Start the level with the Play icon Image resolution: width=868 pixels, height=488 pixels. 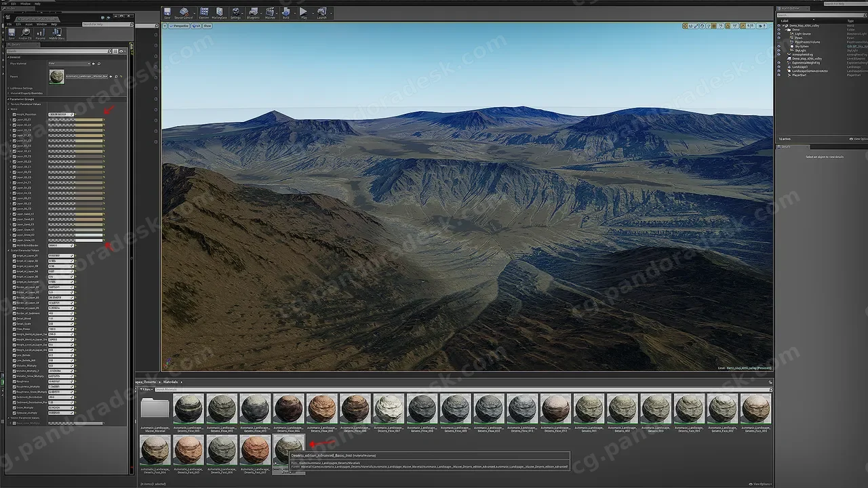pos(303,12)
